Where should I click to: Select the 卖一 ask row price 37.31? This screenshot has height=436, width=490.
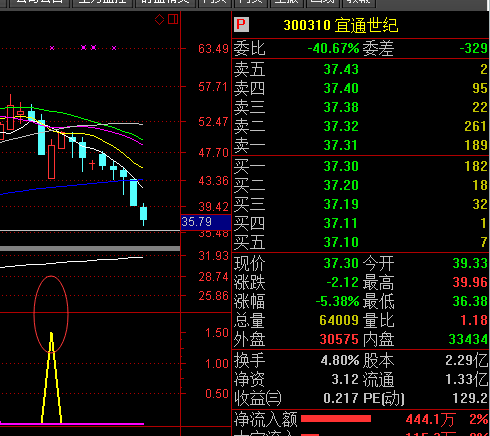(340, 145)
